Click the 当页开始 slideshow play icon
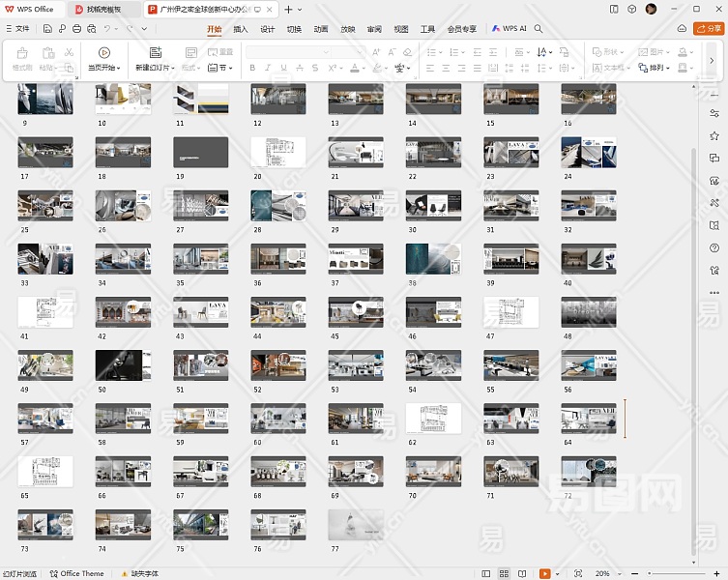Screen dimensions: 728x580 [x=103, y=52]
